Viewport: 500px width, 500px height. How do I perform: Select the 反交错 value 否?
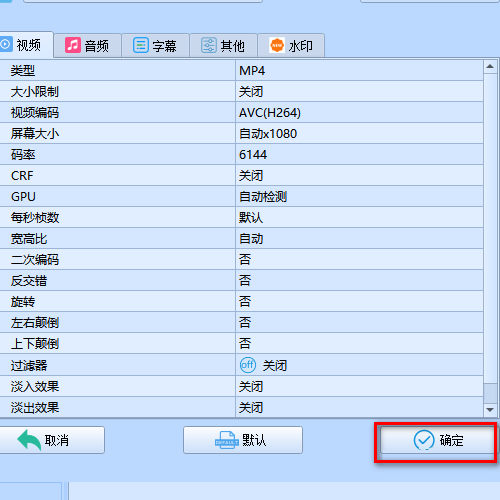359,280
